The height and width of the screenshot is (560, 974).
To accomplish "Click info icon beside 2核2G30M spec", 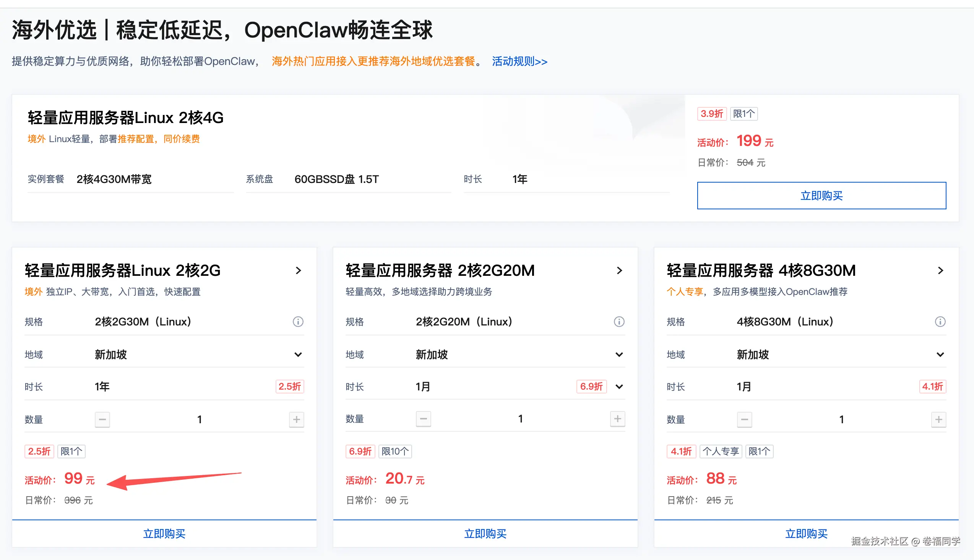I will click(x=298, y=322).
